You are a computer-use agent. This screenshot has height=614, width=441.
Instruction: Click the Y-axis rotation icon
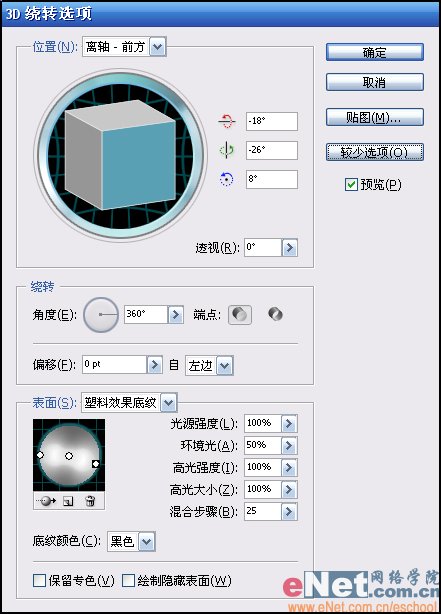click(226, 150)
